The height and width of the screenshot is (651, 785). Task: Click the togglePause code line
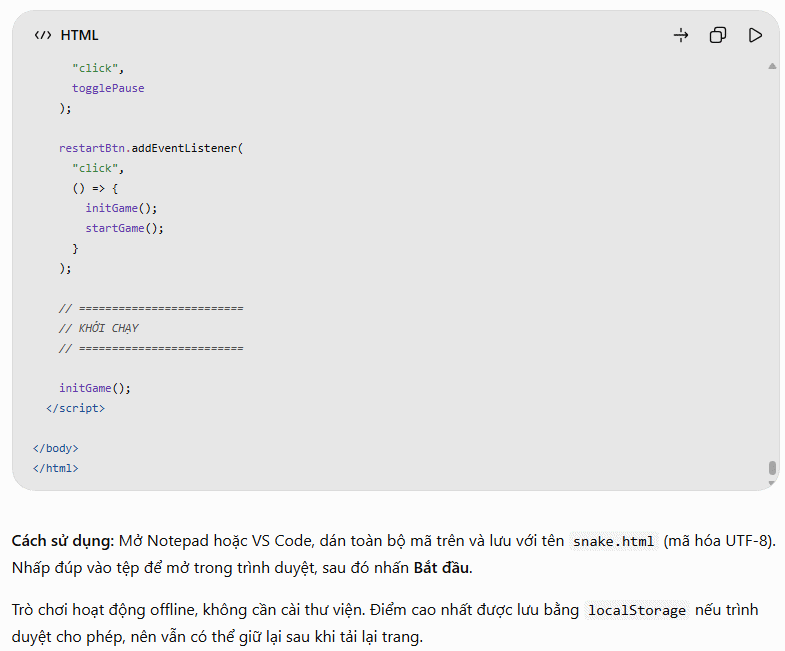pyautogui.click(x=108, y=88)
